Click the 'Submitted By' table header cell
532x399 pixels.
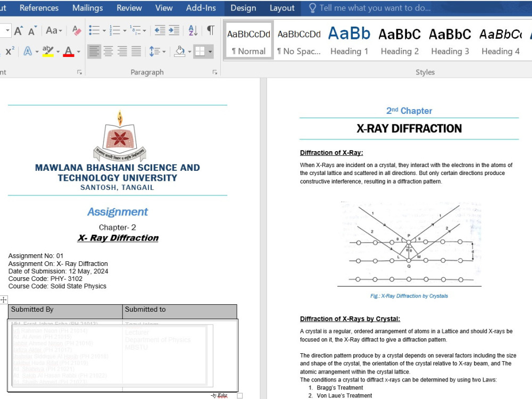[x=65, y=311]
